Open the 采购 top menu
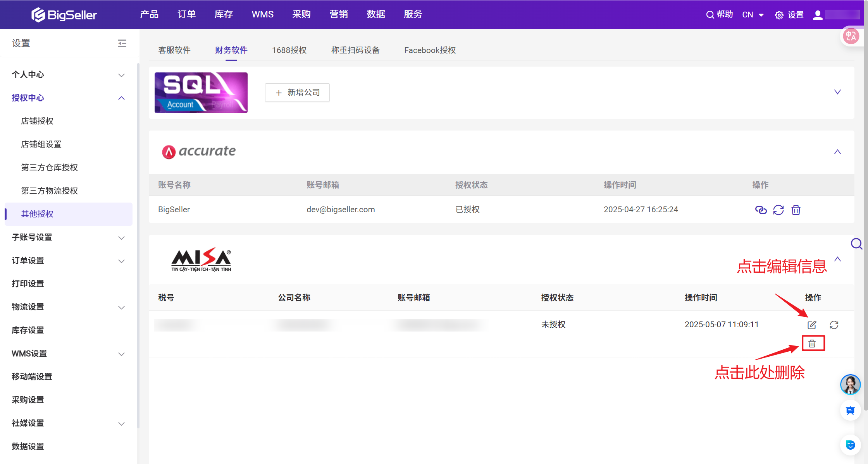The width and height of the screenshot is (868, 464). pyautogui.click(x=301, y=14)
